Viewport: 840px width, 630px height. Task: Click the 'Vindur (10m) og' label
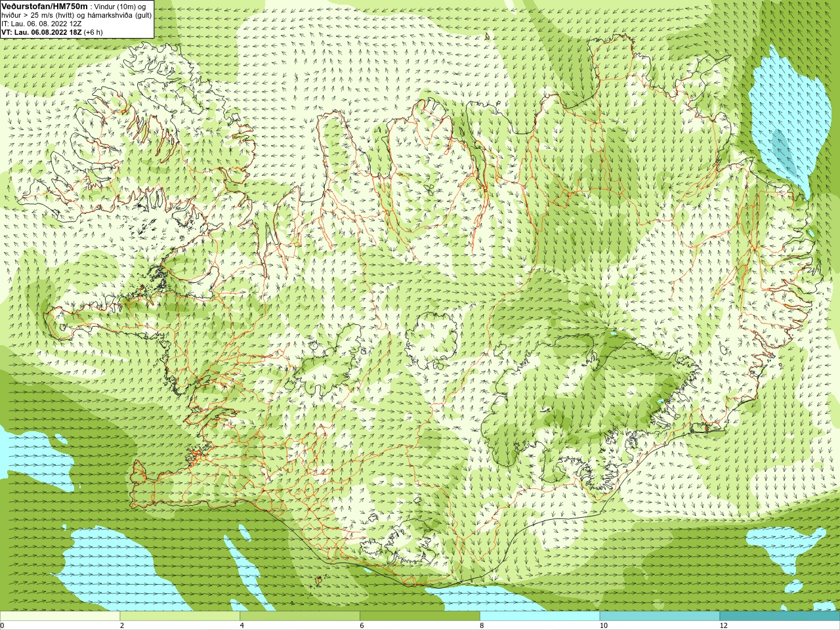119,6
